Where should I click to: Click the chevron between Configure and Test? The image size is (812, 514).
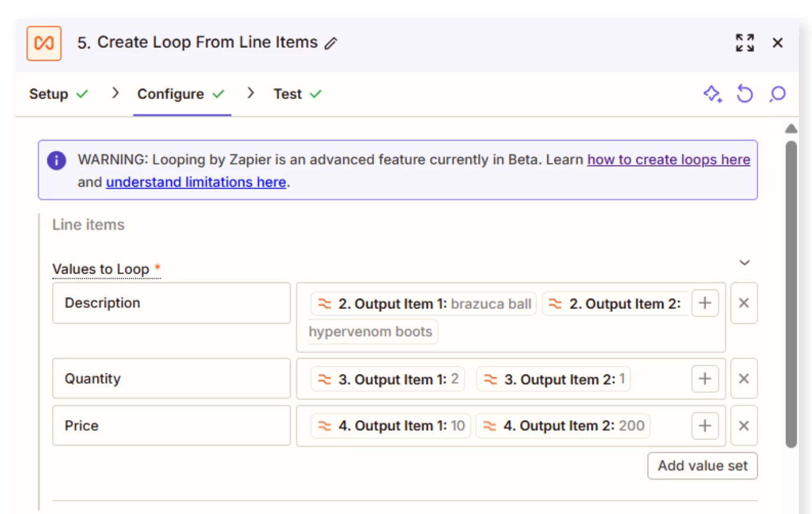click(251, 93)
